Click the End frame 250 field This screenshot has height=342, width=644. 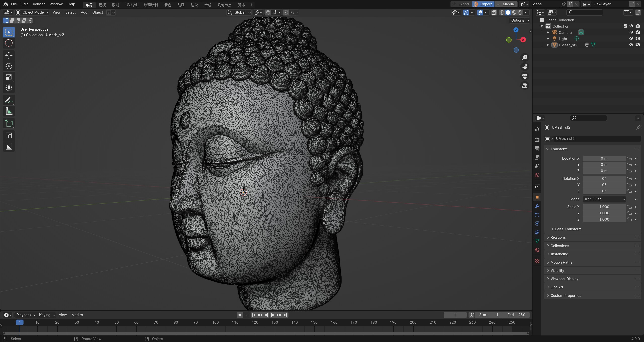point(516,315)
